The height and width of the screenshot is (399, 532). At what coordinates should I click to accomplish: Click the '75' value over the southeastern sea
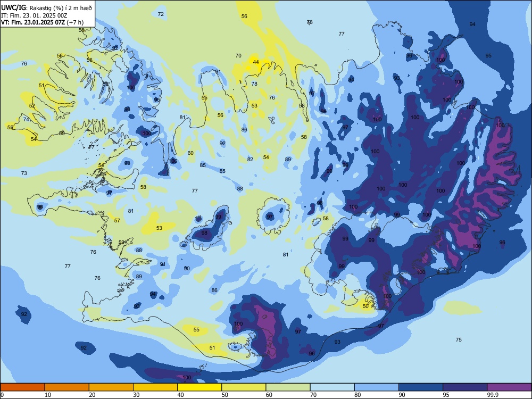click(x=459, y=339)
